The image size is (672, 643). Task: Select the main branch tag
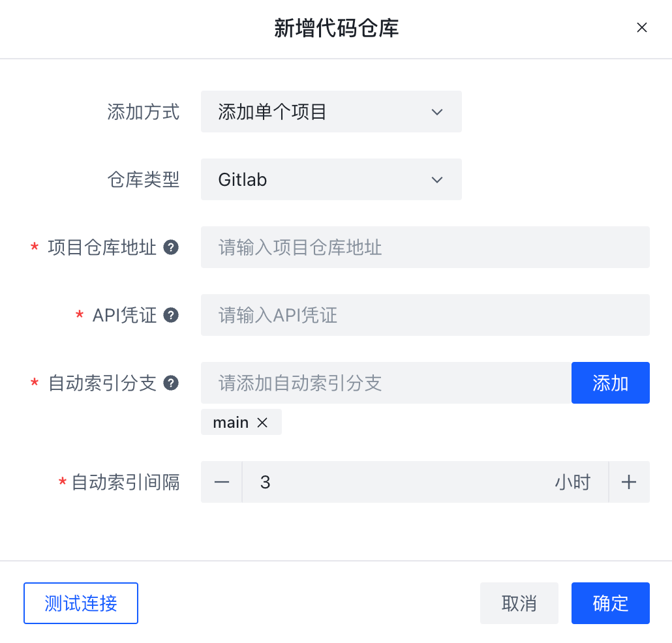(x=230, y=423)
